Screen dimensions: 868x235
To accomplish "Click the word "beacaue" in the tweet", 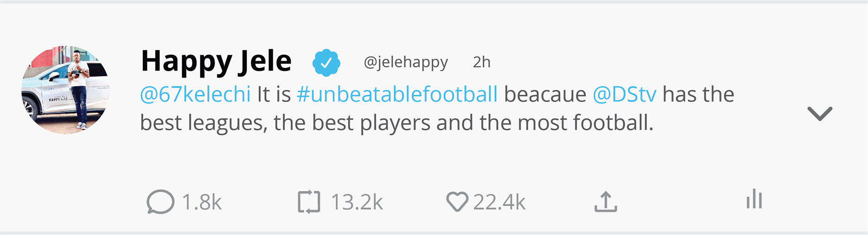I will (x=545, y=95).
